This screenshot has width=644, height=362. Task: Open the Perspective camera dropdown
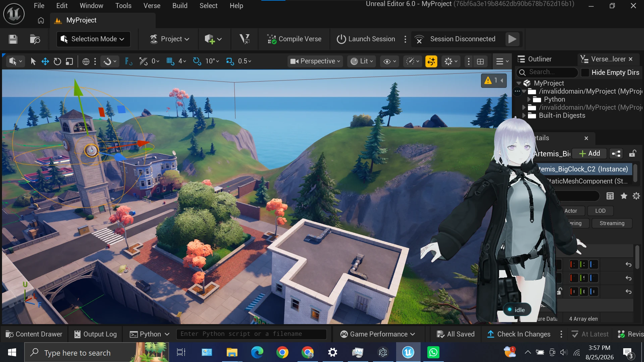coord(315,61)
